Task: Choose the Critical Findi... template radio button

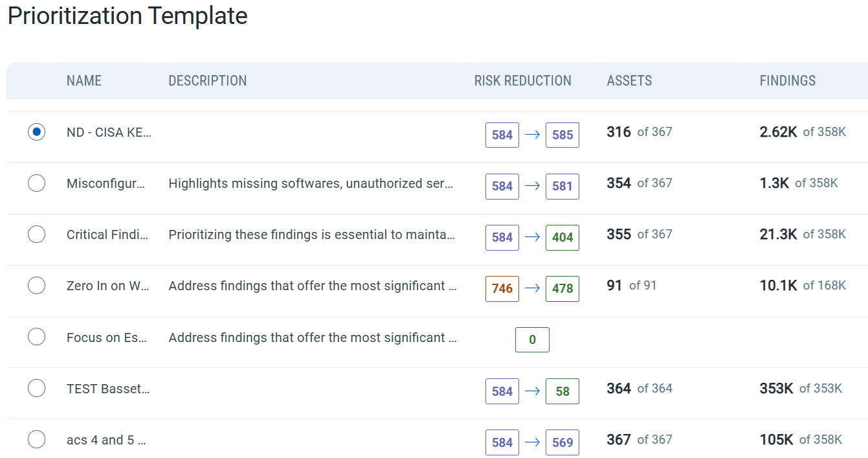Action: click(x=37, y=234)
